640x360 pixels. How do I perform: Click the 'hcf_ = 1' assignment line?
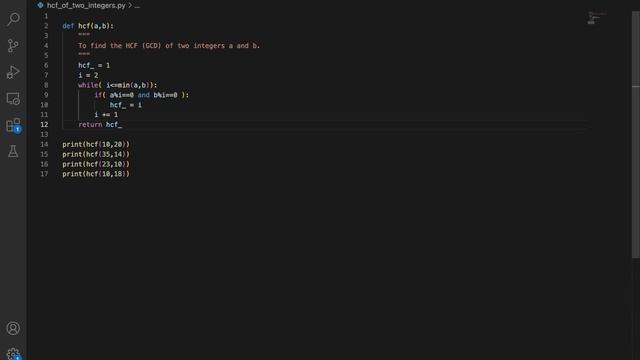(94, 65)
